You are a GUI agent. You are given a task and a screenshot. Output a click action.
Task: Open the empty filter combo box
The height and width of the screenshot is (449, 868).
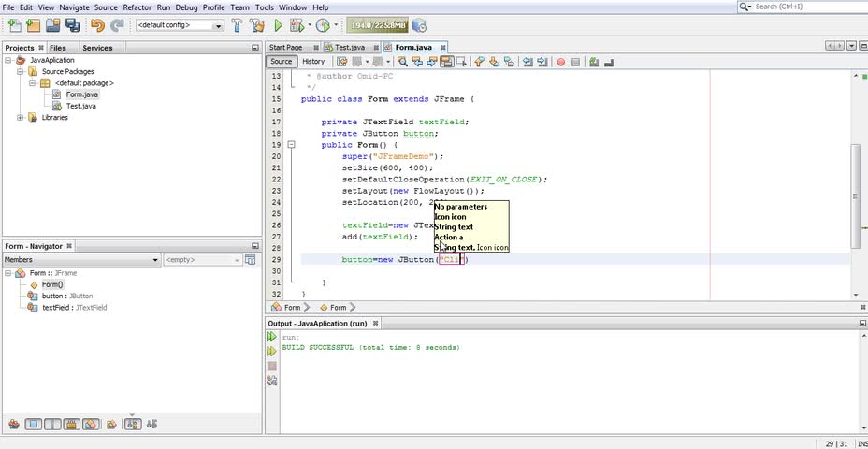click(x=203, y=260)
